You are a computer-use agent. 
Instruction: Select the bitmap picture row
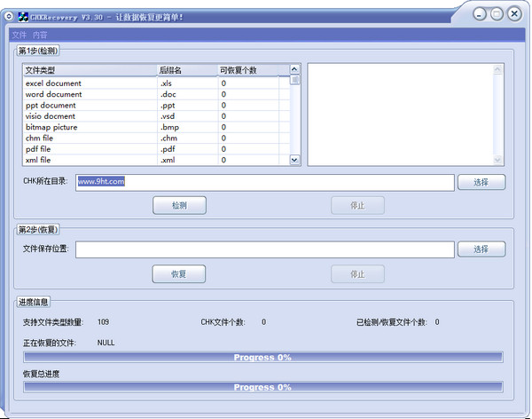point(157,127)
